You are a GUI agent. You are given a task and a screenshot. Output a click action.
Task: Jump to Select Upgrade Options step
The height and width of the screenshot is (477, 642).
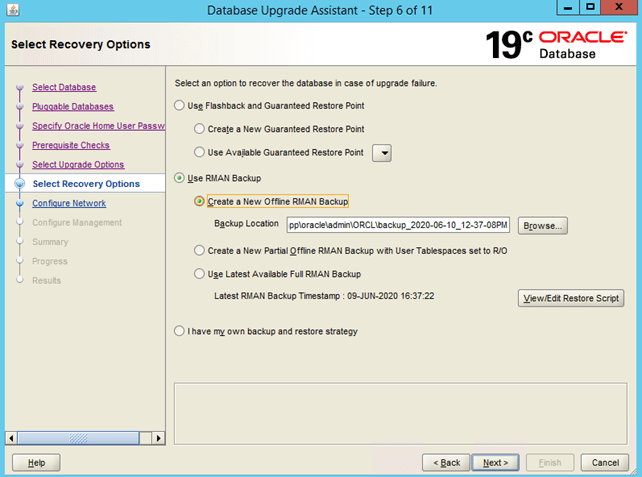coord(78,165)
